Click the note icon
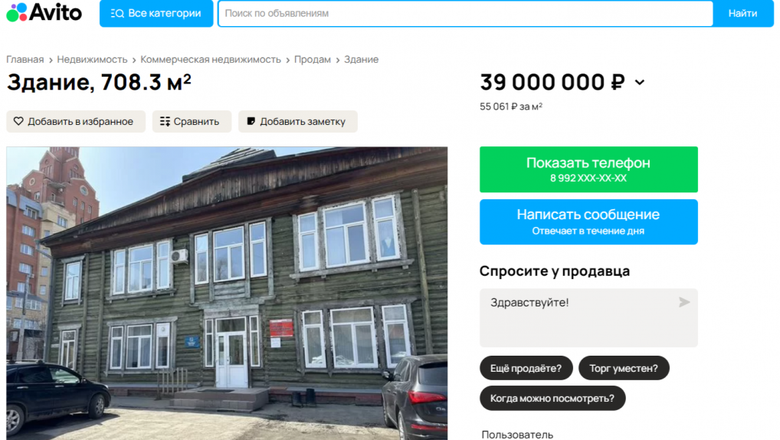 coord(251,121)
